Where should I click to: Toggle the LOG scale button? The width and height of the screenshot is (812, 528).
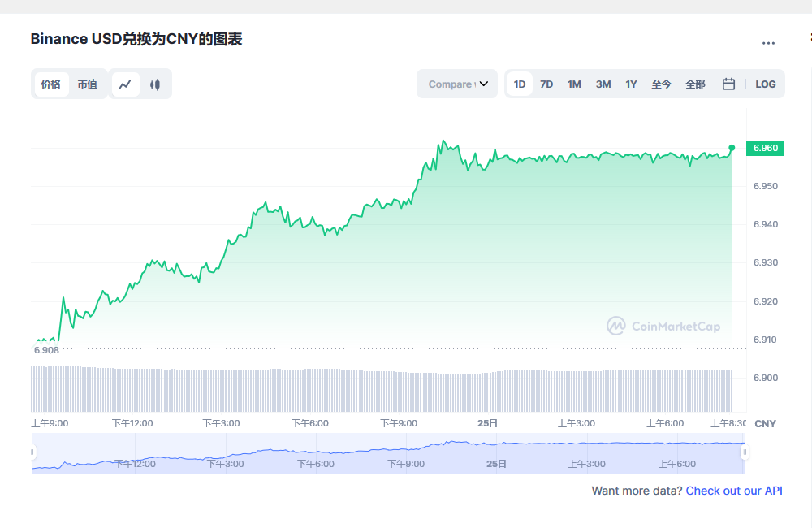click(x=766, y=84)
